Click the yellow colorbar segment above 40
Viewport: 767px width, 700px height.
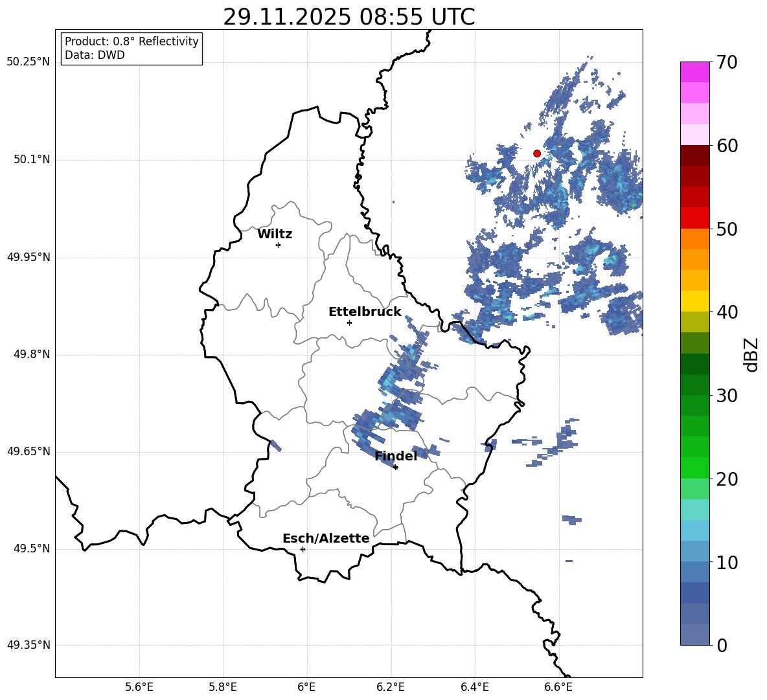pyautogui.click(x=694, y=301)
